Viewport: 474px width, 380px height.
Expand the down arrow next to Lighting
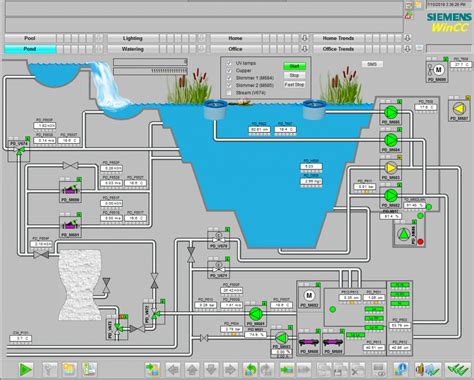click(x=202, y=38)
